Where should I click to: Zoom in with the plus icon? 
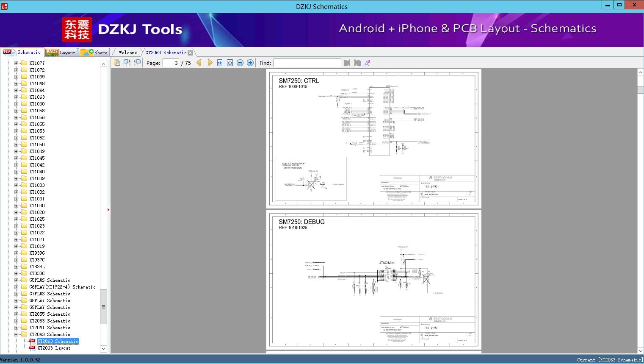pos(250,63)
